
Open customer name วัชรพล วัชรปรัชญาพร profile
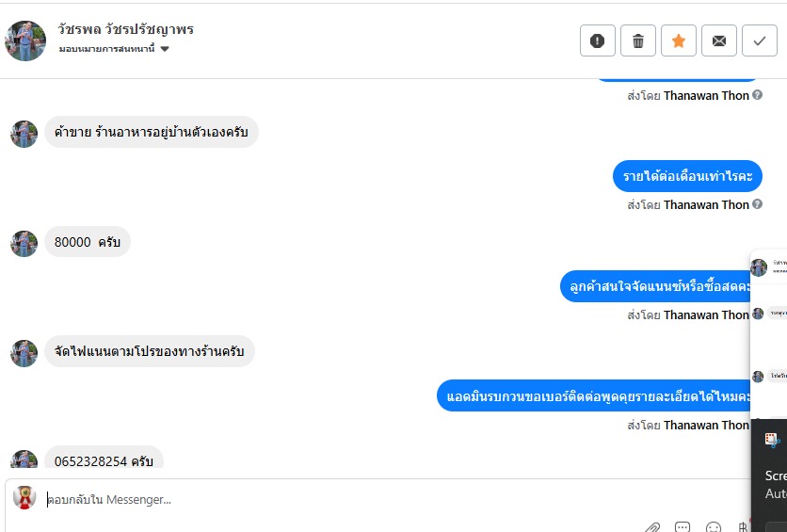point(125,29)
